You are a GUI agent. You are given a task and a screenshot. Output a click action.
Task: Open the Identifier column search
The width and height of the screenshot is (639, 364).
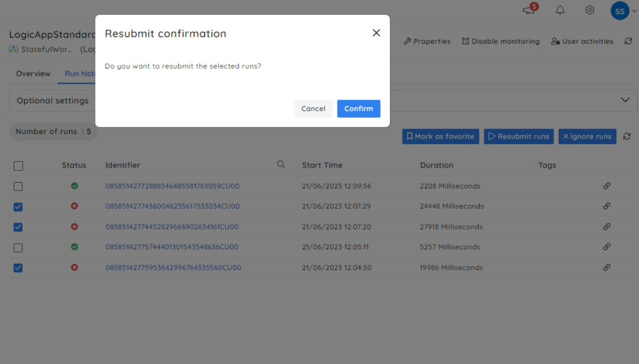coord(281,165)
